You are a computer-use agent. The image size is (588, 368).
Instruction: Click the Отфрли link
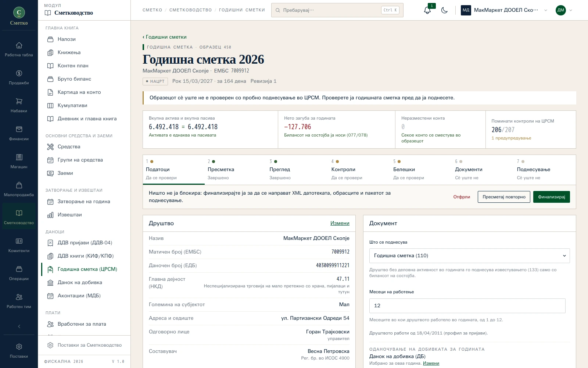tap(462, 197)
